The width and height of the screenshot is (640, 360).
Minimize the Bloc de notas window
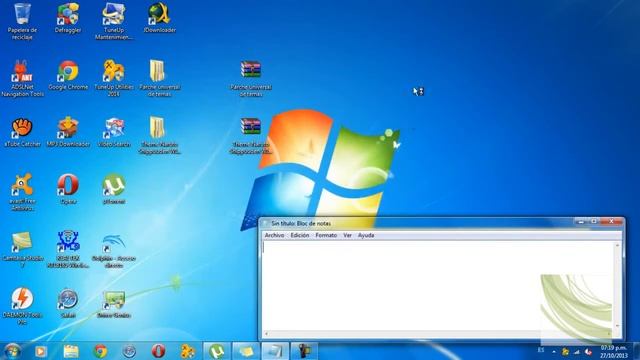(x=581, y=222)
